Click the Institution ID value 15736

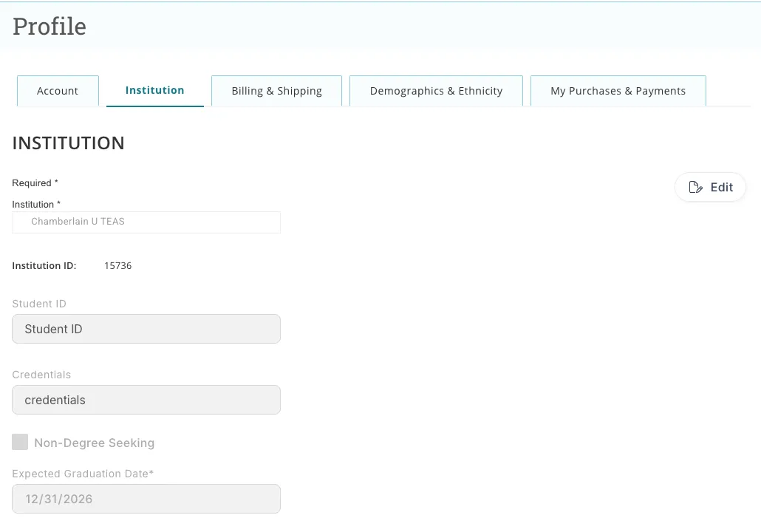click(118, 265)
